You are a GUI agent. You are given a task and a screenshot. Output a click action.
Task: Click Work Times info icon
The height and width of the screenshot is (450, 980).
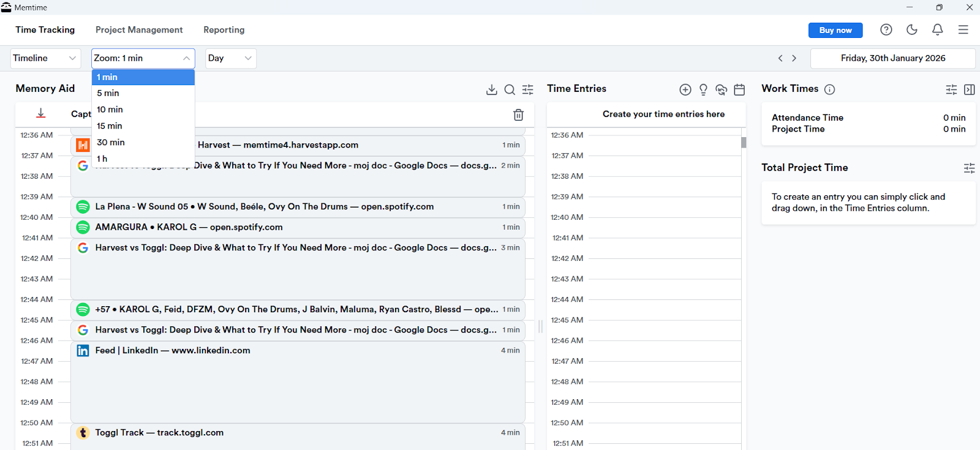tap(830, 89)
